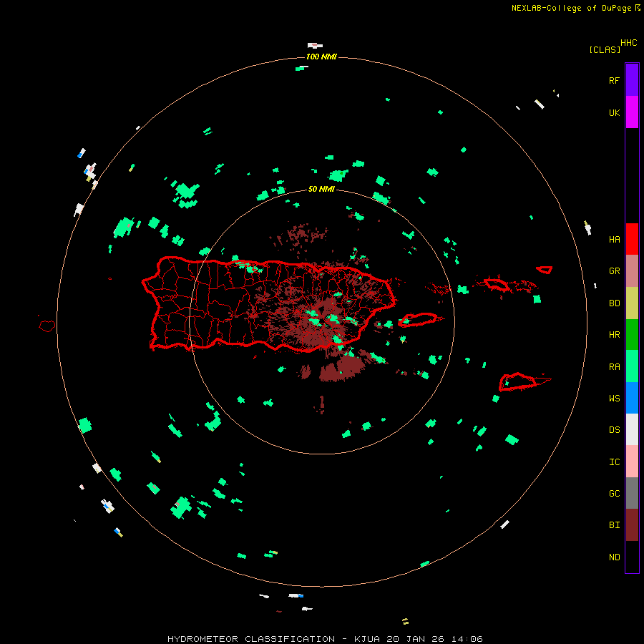Click the RF purple legend swatch
This screenshot has height=644, width=644.
(x=632, y=80)
